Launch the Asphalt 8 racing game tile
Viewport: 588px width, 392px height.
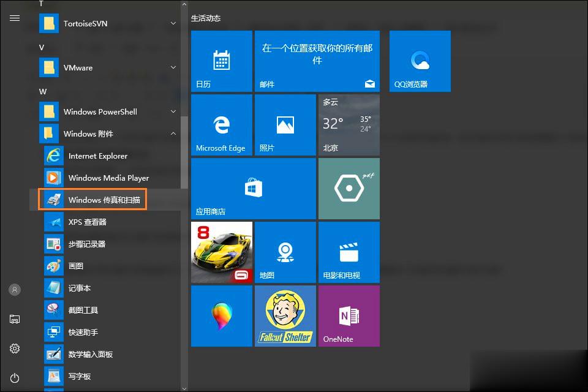click(222, 252)
